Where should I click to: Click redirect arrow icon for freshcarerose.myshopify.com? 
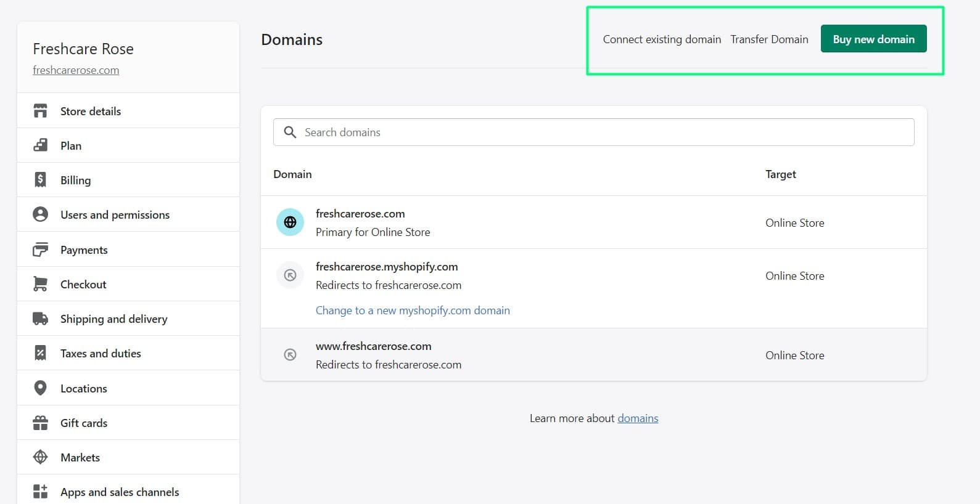[x=290, y=275]
